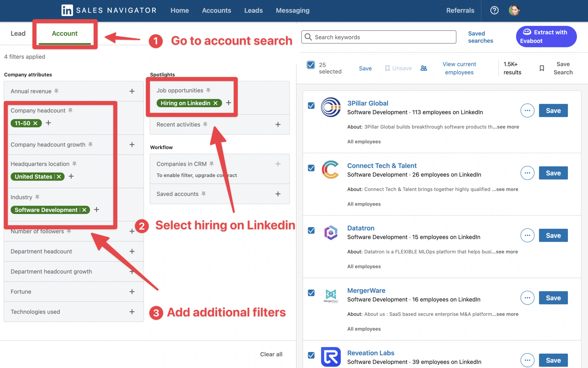This screenshot has height=368, width=588.
Task: Expand the Technologies used filter
Action: coord(132,312)
